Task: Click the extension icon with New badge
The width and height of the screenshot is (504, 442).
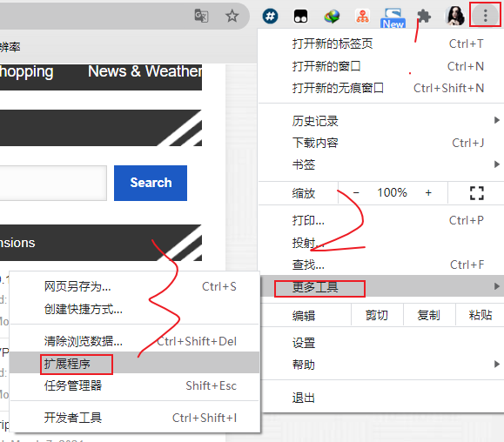Action: (x=393, y=17)
